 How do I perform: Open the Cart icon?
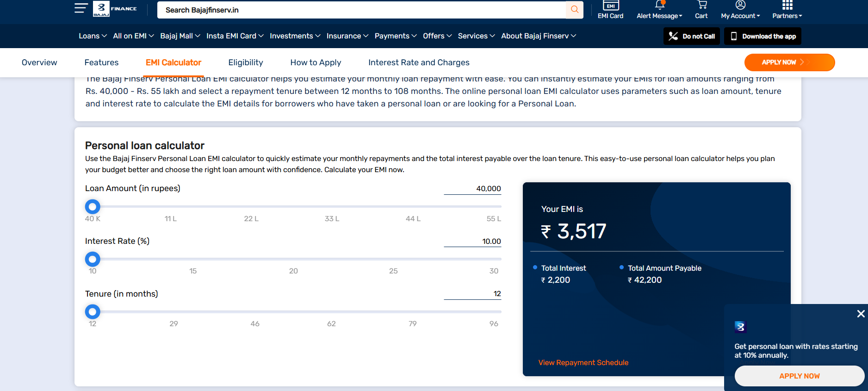pos(702,5)
